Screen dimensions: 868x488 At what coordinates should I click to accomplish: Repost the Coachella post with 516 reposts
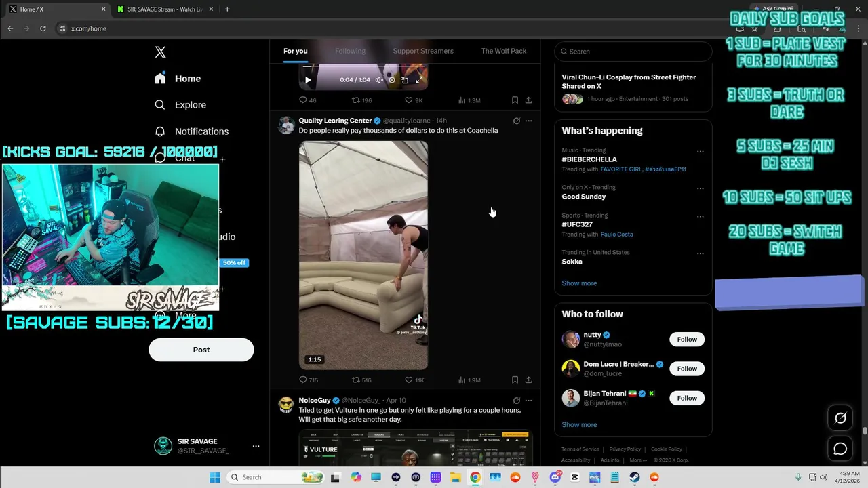361,380
